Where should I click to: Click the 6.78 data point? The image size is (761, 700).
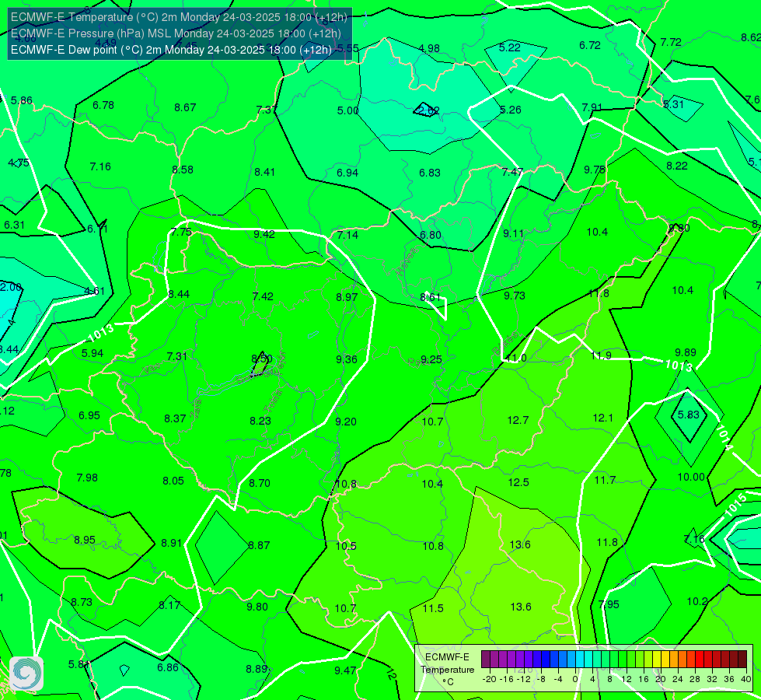pyautogui.click(x=103, y=106)
